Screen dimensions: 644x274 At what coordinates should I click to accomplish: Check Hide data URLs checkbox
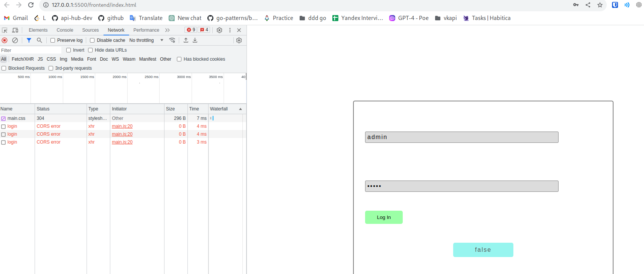pyautogui.click(x=90, y=50)
